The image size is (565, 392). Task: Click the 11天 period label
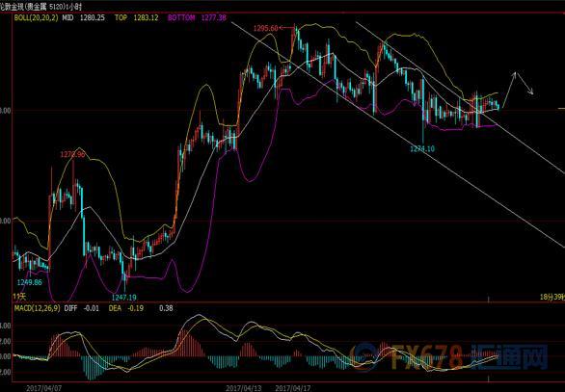coord(19,297)
